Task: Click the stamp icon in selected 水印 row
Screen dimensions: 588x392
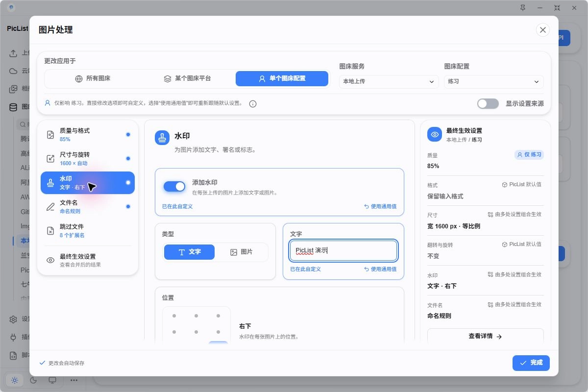Action: (50, 183)
